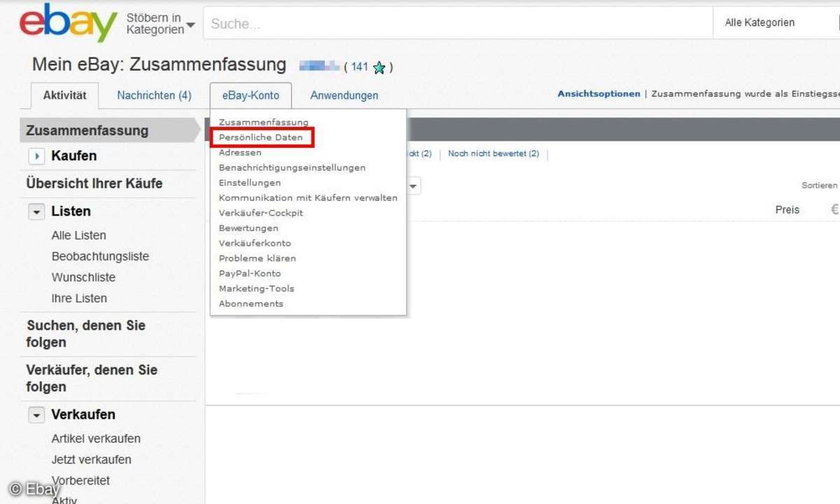Choose Marketing-Tools from the menu
Viewport: 840px width, 504px height.
click(x=256, y=288)
